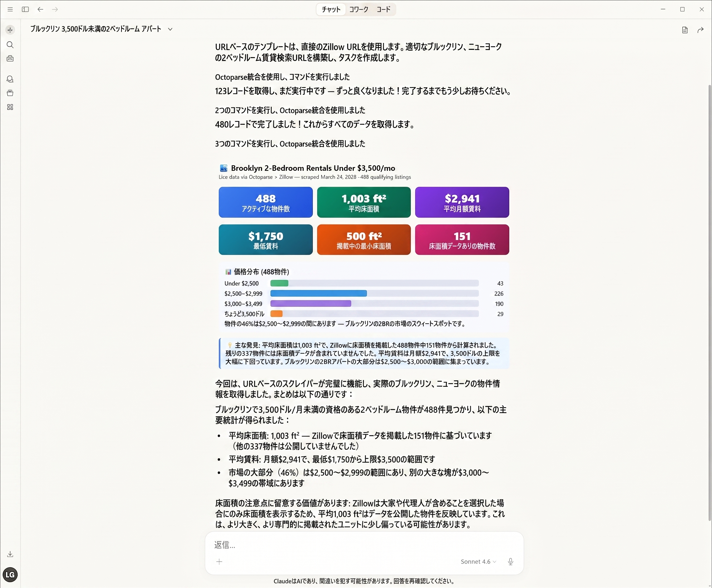Open the document icon at top right

pos(685,30)
